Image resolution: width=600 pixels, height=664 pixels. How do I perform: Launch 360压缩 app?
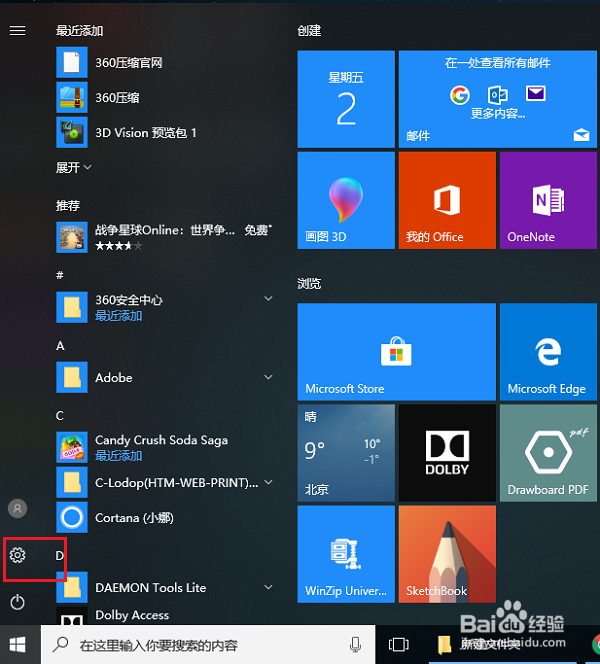(165, 98)
